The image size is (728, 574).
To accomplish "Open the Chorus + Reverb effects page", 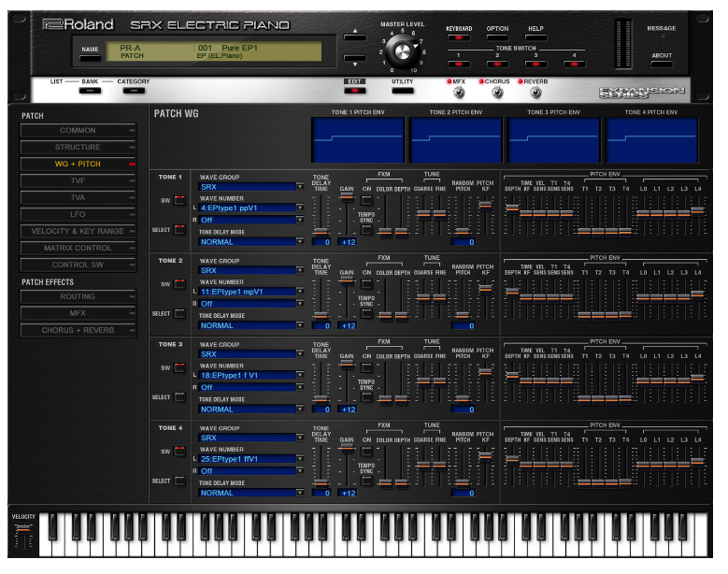I will (78, 330).
